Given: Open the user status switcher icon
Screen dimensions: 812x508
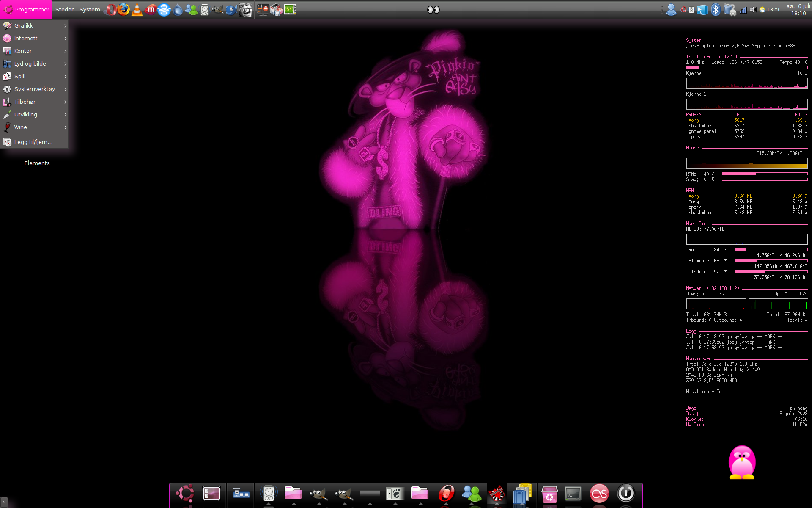Looking at the screenshot, I should tap(671, 9).
